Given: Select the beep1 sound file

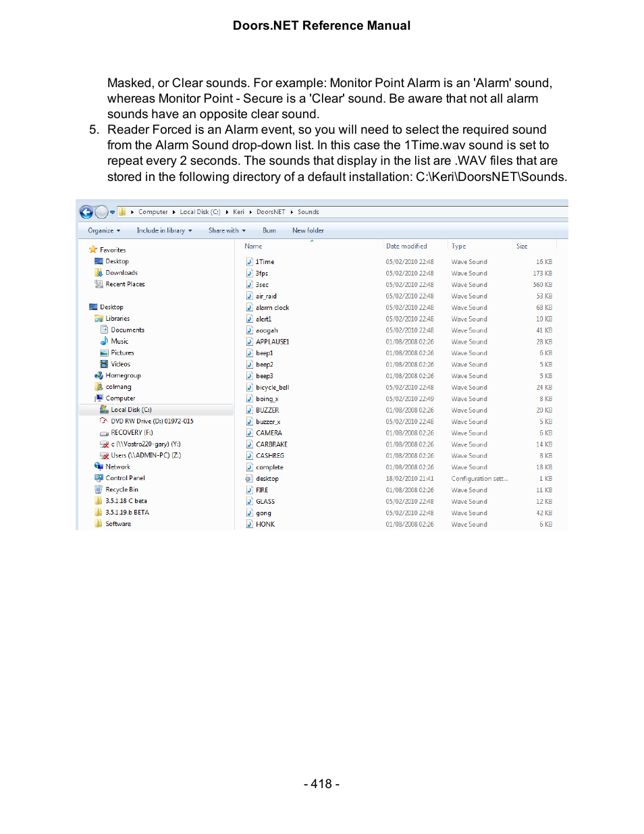Looking at the screenshot, I should [x=264, y=353].
